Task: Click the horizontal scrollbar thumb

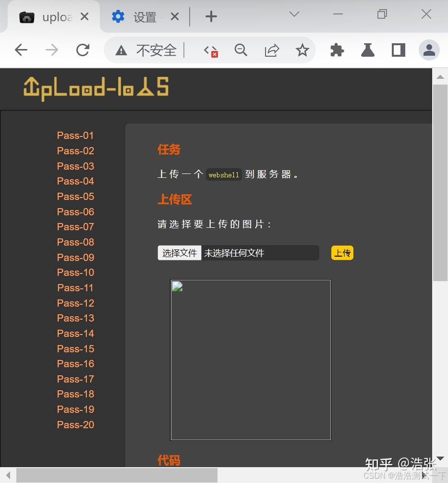Action: click(117, 475)
